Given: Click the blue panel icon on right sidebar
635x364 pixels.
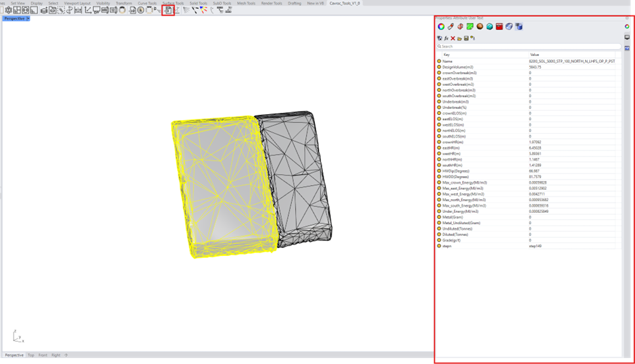Looking at the screenshot, I should pos(627,48).
